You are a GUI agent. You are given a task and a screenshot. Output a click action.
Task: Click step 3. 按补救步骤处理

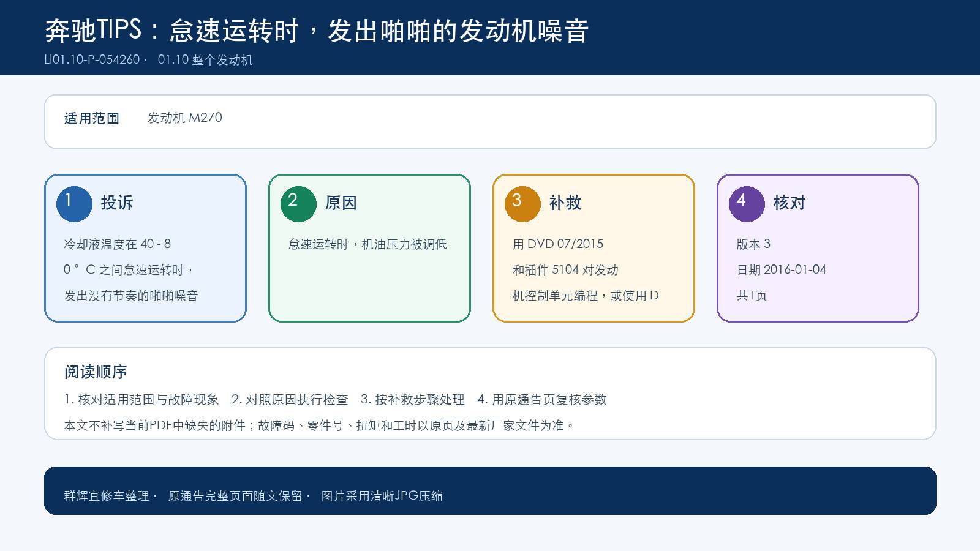(x=413, y=399)
